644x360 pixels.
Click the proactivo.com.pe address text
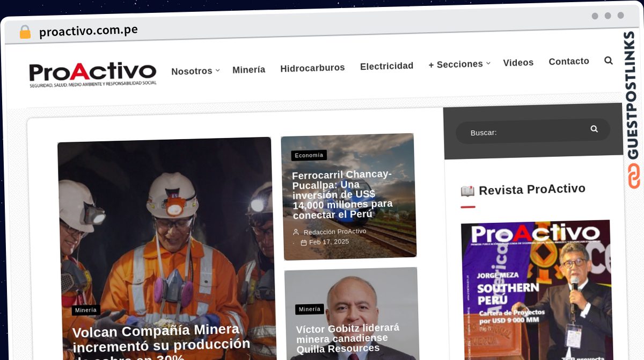click(89, 31)
